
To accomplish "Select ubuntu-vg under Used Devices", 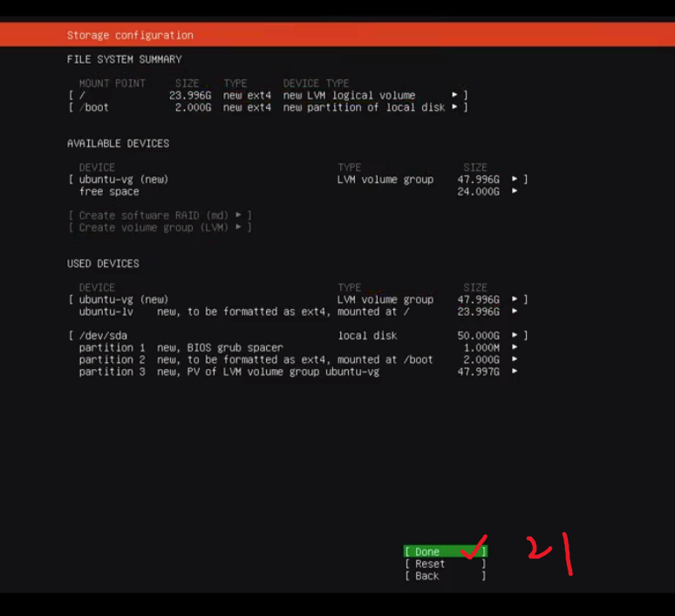I will (123, 299).
